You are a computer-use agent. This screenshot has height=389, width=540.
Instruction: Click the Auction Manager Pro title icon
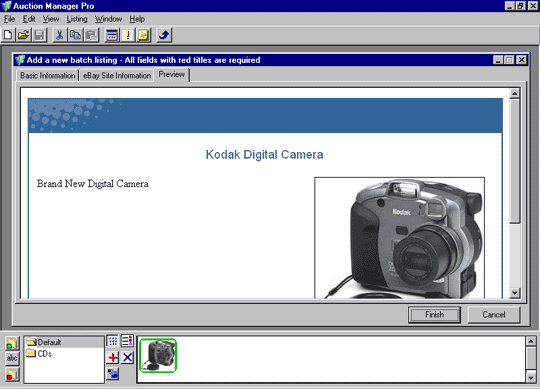(7, 6)
